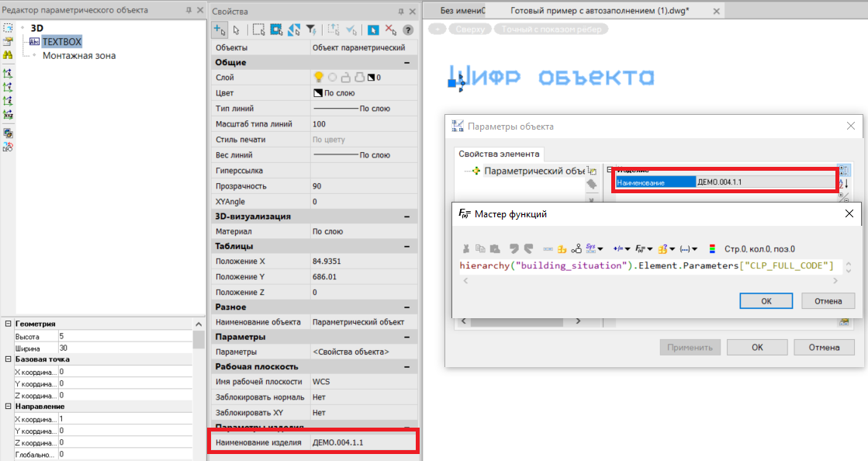Toggle the layer light bulb visibility icon
This screenshot has width=868, height=461.
click(x=318, y=78)
